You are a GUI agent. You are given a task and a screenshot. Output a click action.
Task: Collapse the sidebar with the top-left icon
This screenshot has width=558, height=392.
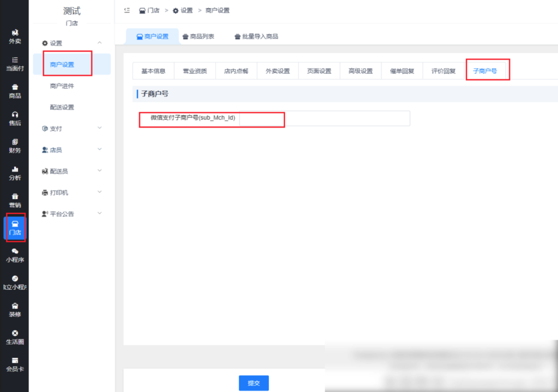(128, 10)
